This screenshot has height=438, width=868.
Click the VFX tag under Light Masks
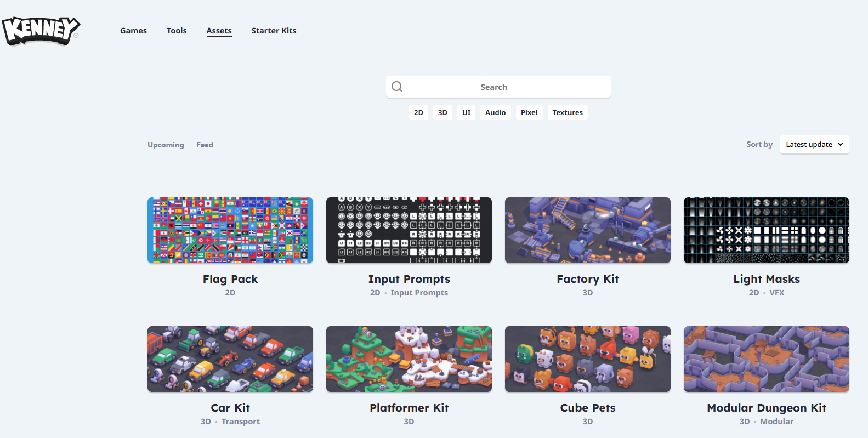[777, 293]
